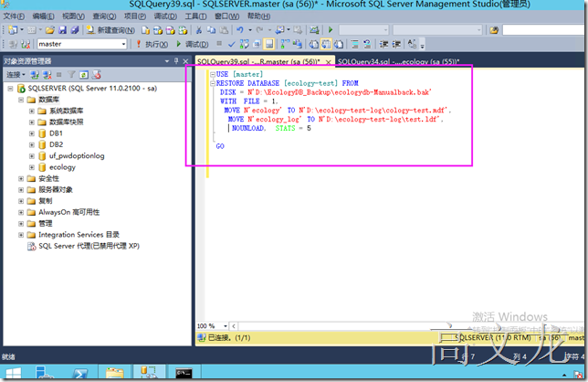The width and height of the screenshot is (588, 382).
Task: Save the query with the floppy disk icon
Action: click(62, 30)
